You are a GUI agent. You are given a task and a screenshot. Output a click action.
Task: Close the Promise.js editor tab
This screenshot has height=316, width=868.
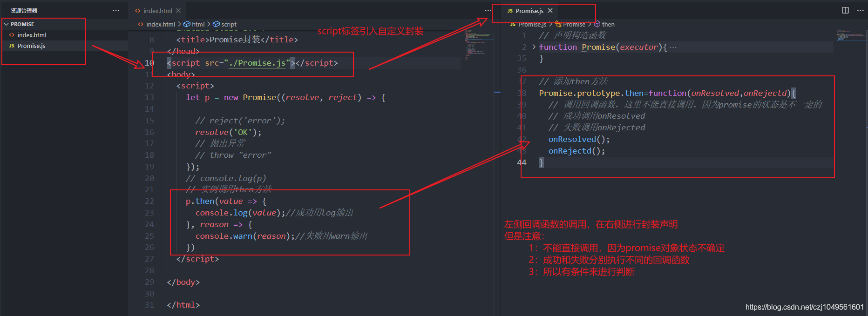point(550,10)
